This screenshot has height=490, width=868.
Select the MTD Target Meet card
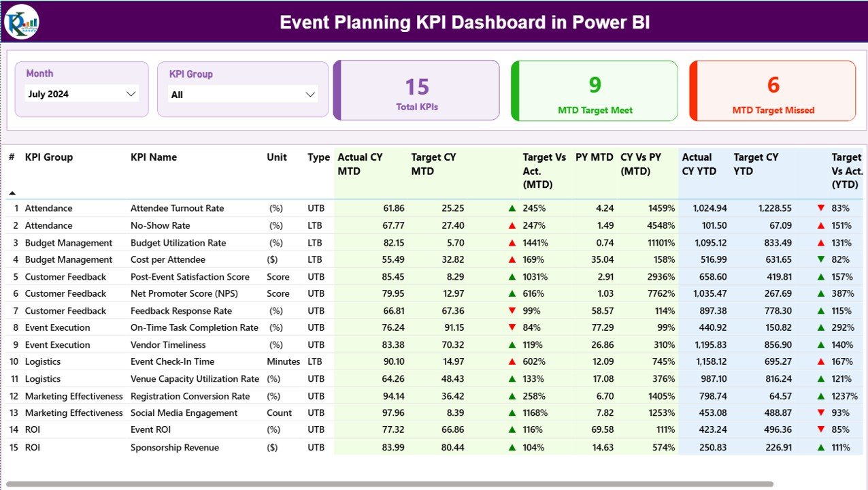[595, 91]
